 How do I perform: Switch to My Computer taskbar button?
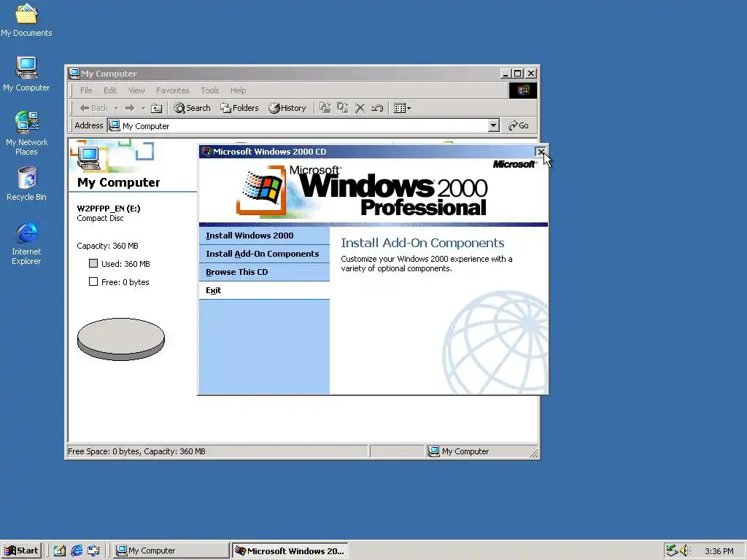tap(171, 551)
